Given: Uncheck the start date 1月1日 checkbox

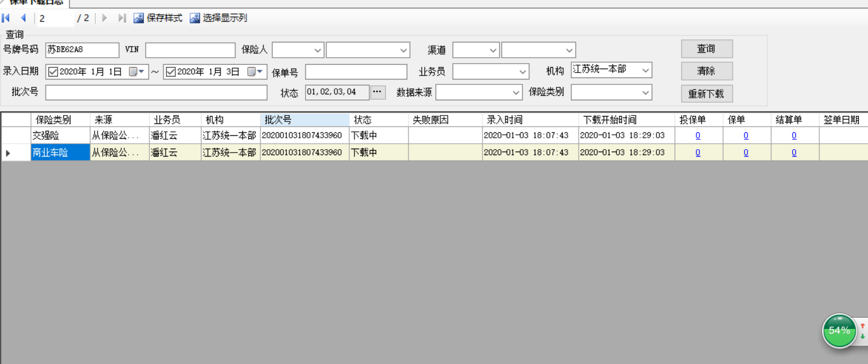Looking at the screenshot, I should [x=53, y=72].
